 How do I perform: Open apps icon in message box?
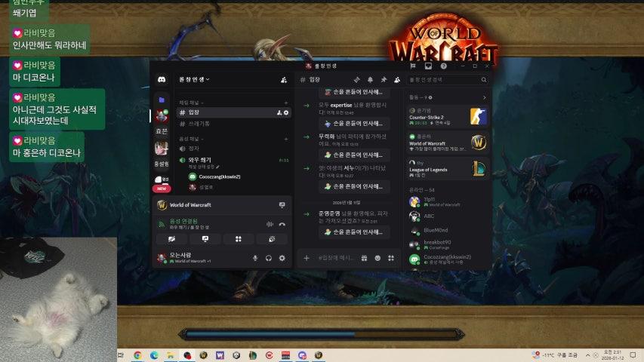point(391,258)
